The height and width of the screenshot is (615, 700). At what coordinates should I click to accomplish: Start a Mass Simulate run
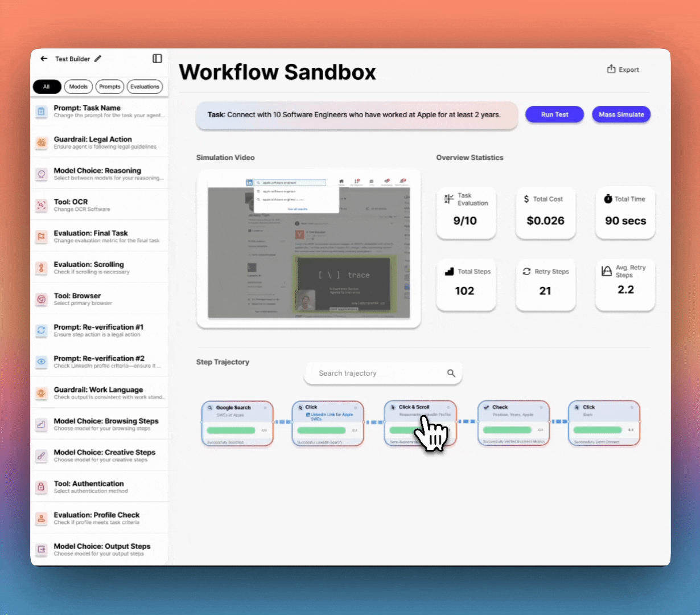coord(621,114)
